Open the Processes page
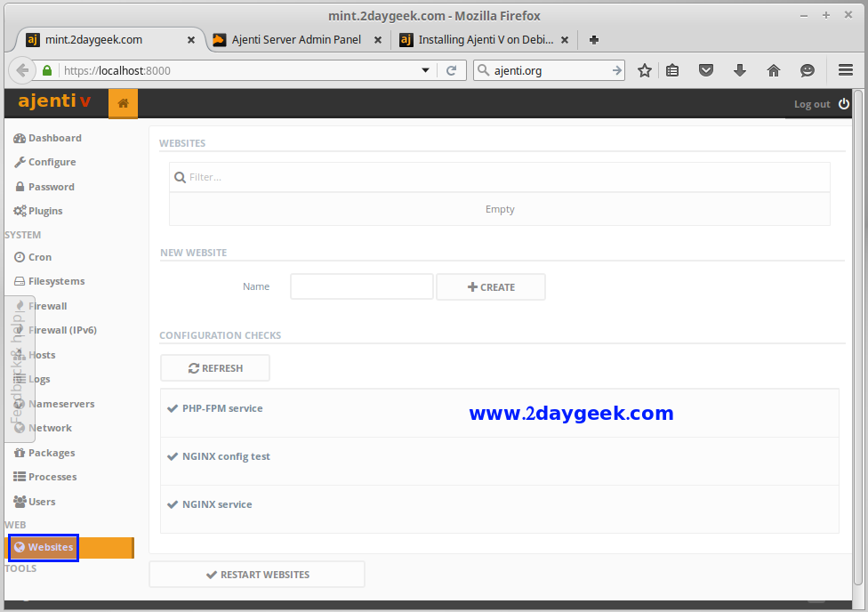This screenshot has height=612, width=868. 44,477
